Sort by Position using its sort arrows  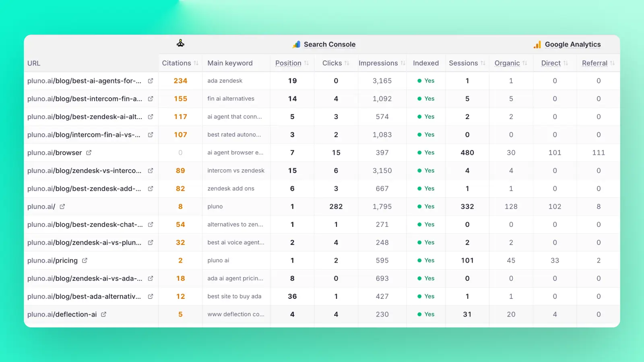click(x=306, y=63)
